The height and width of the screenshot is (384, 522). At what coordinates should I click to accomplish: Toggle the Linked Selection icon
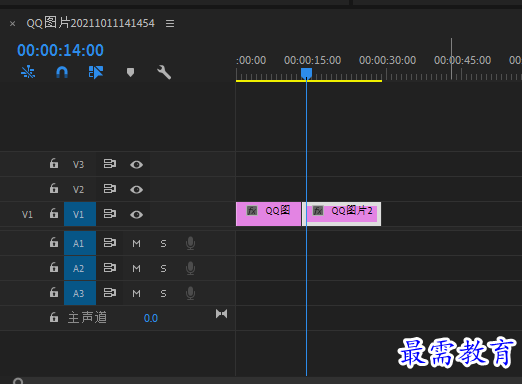(96, 72)
